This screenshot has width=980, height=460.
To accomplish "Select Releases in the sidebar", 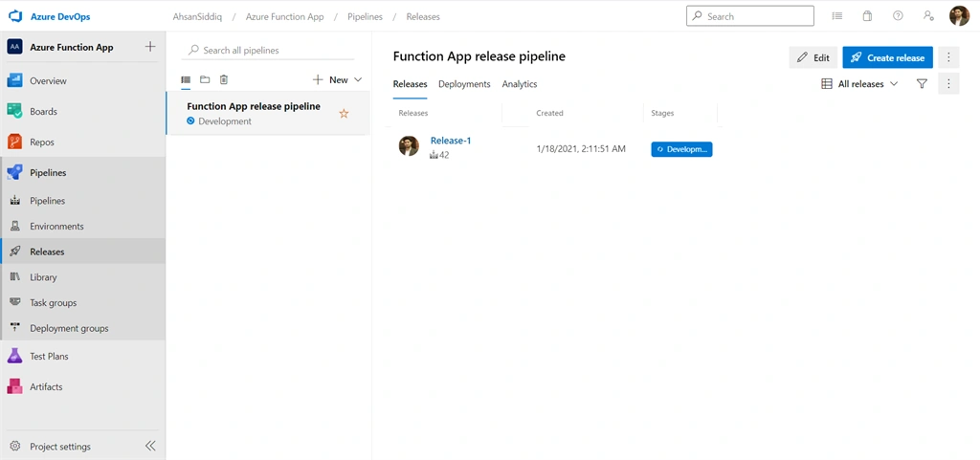I will 82,252.
